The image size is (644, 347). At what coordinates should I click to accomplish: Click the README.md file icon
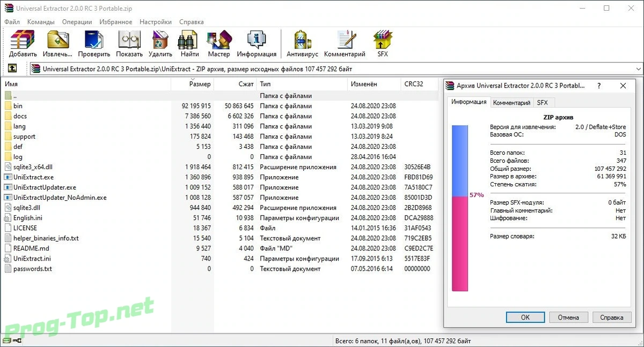(x=8, y=248)
